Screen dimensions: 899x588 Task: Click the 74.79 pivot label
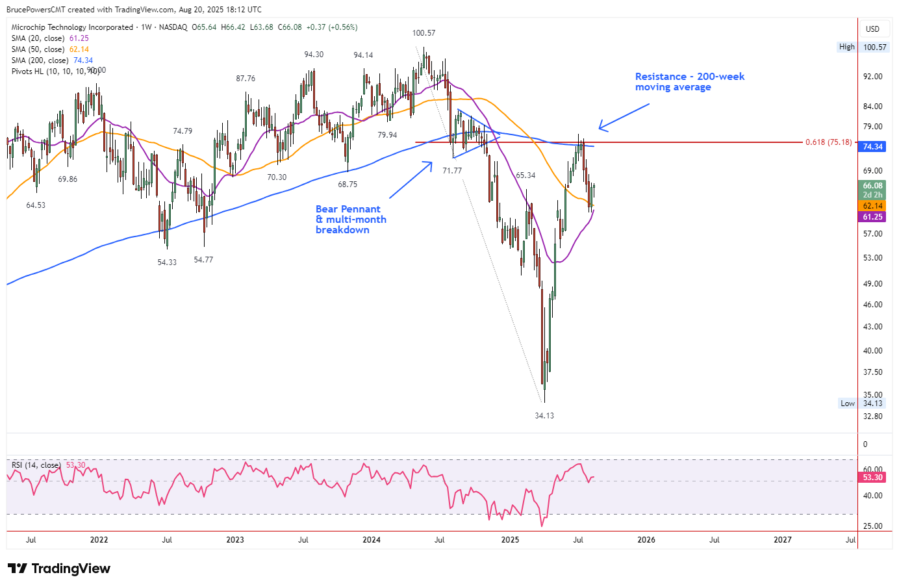point(183,131)
